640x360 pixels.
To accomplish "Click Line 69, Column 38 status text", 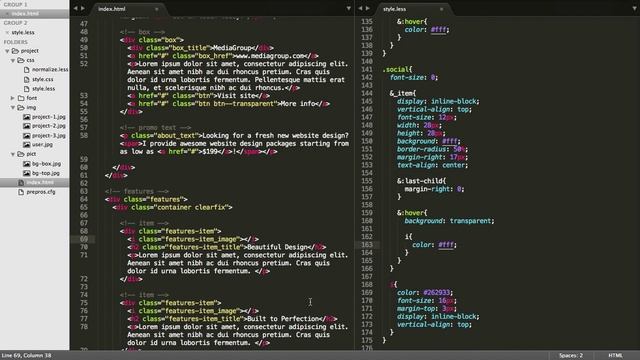I will [27, 356].
